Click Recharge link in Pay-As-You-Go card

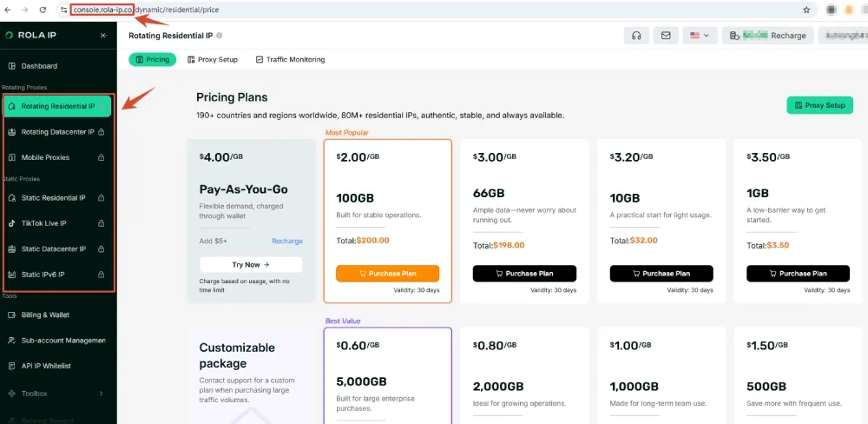coord(286,241)
